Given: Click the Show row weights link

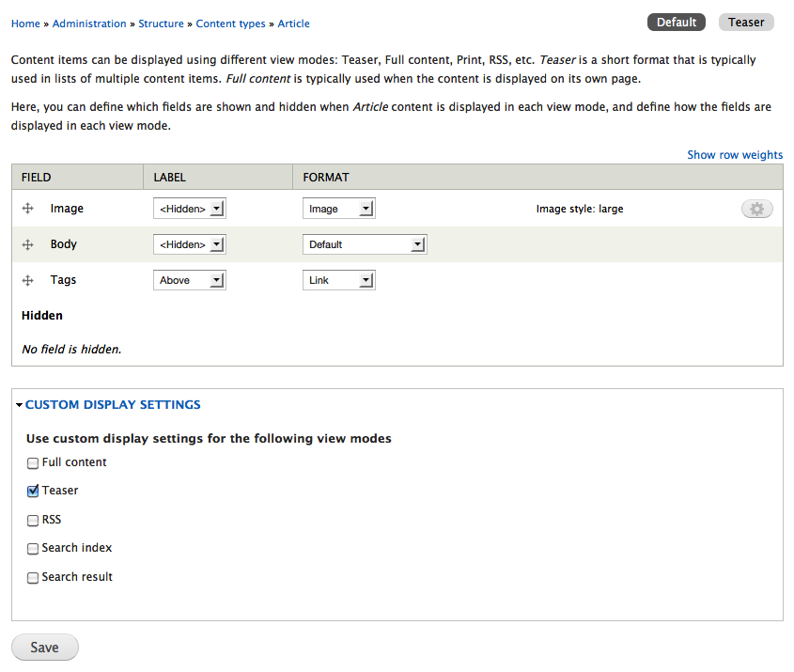Looking at the screenshot, I should [x=734, y=155].
